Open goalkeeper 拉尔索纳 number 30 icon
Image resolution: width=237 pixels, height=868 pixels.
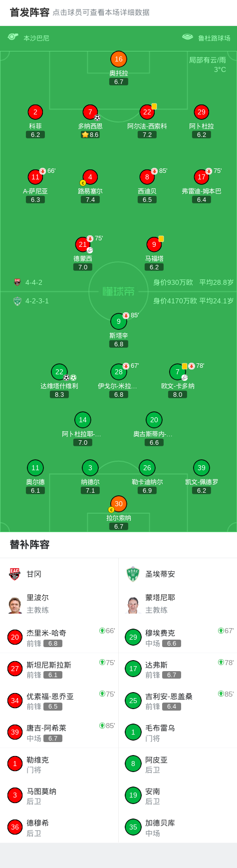[119, 504]
